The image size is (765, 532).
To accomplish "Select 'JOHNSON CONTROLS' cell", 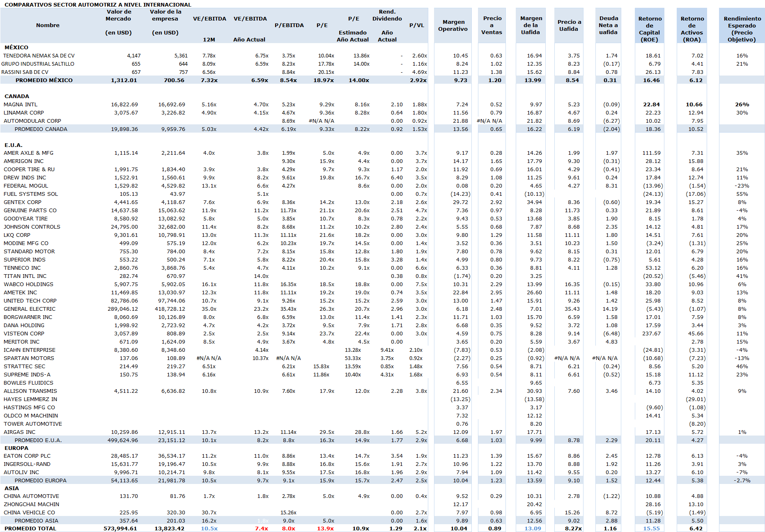I will coord(32,227).
